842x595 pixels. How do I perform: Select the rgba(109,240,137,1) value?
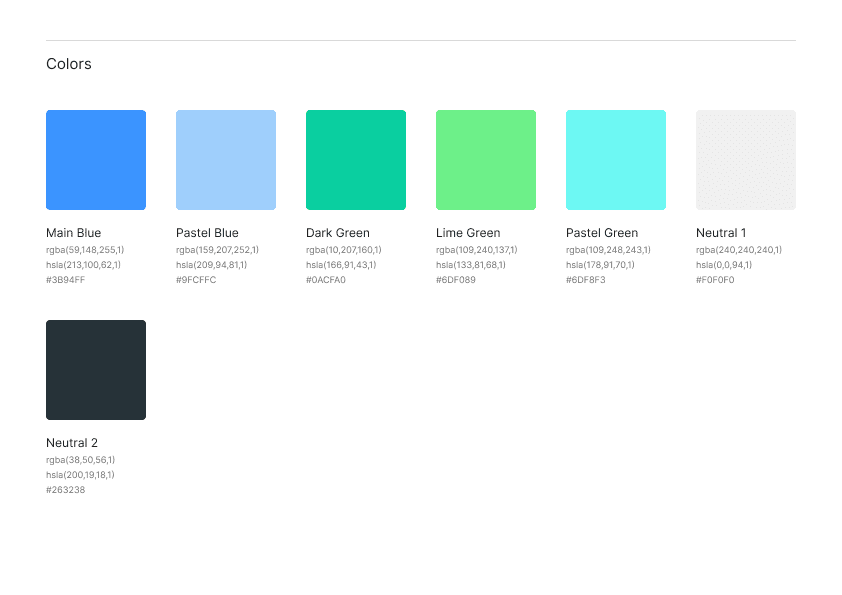pos(477,250)
